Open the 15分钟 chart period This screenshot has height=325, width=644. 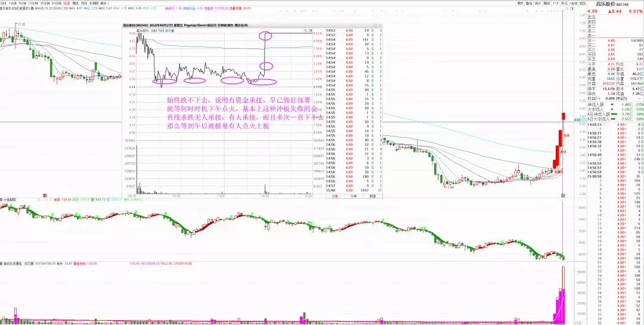pos(33,4)
